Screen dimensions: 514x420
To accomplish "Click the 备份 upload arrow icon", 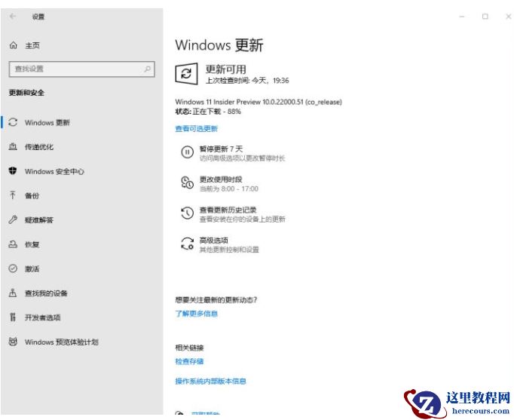I will [13, 195].
